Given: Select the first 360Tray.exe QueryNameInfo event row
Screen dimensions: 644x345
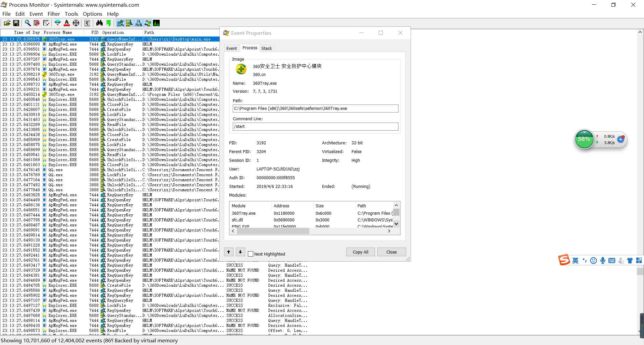Looking at the screenshot, I should (110, 39).
